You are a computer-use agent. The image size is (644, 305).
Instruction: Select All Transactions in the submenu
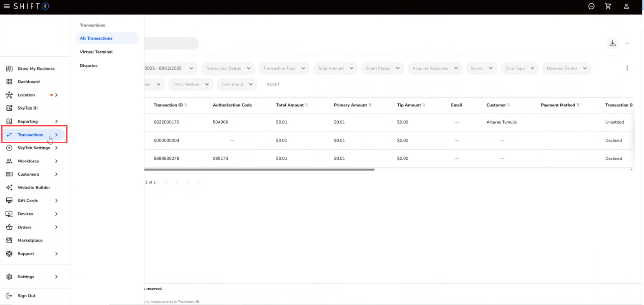(x=96, y=38)
